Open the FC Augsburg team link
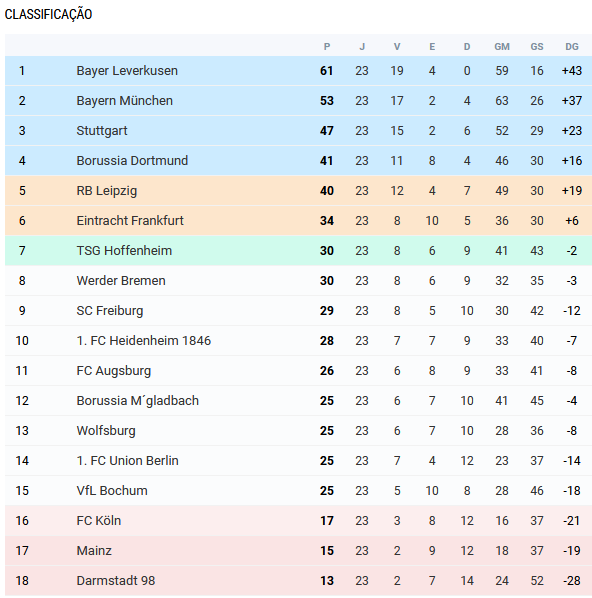 114,371
